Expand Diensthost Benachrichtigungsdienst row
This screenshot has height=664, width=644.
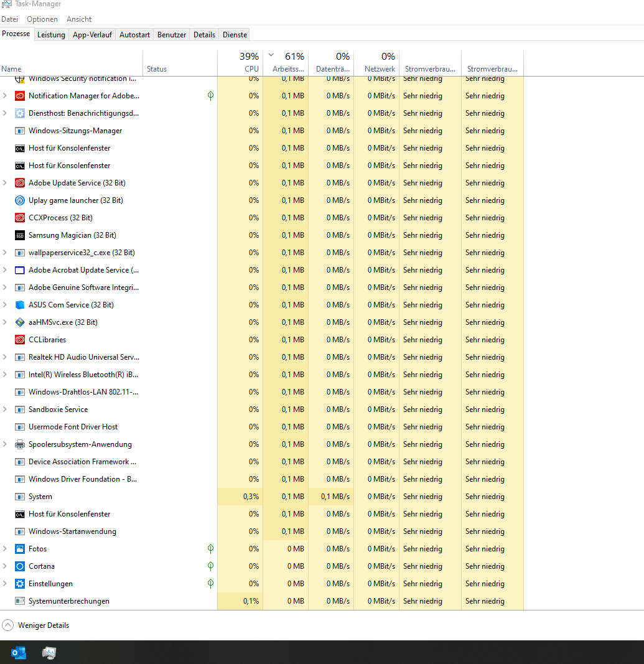click(x=4, y=113)
